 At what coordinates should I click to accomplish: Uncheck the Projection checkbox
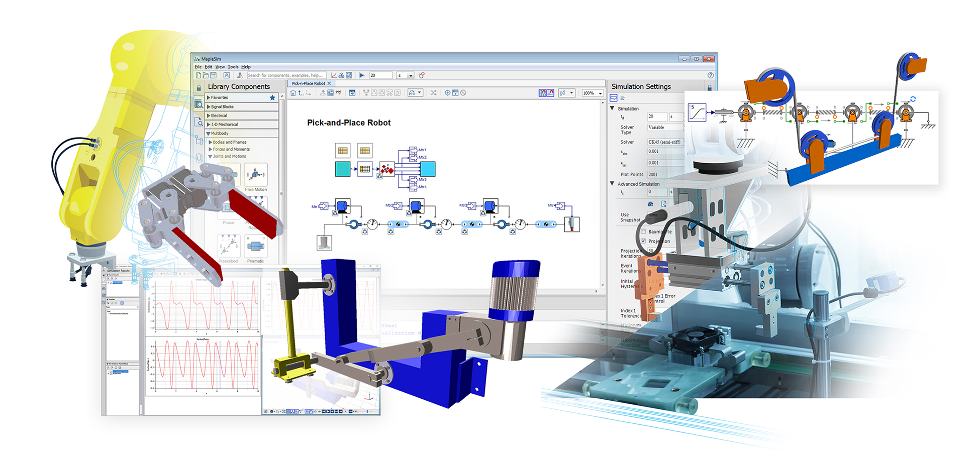tap(643, 241)
